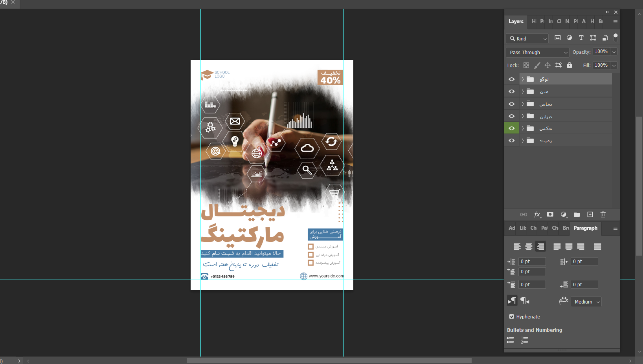The height and width of the screenshot is (364, 643).
Task: Click the Opacity value field
Action: 601,52
